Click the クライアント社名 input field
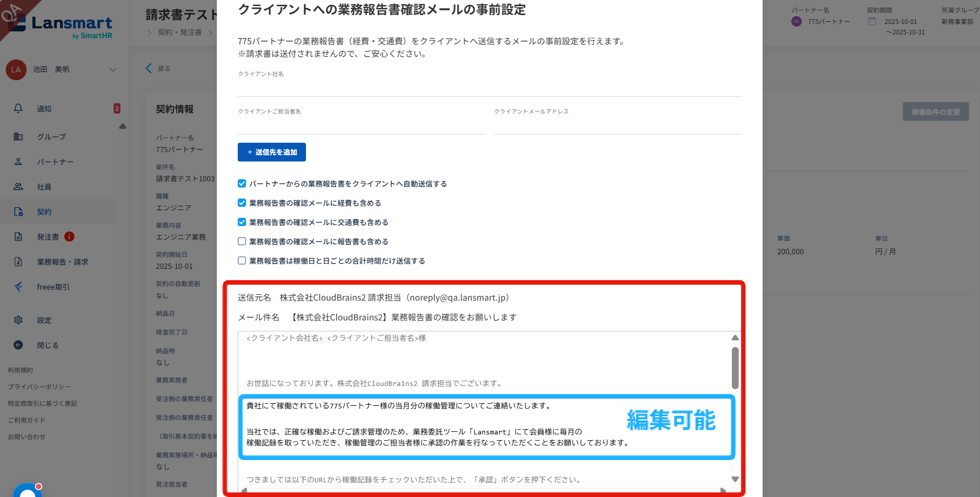 click(489, 88)
